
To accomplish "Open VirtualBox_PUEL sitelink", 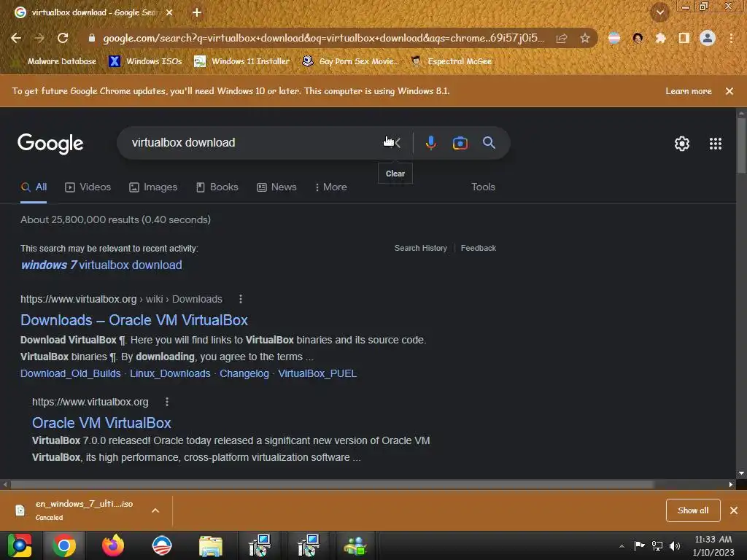I will click(x=317, y=373).
